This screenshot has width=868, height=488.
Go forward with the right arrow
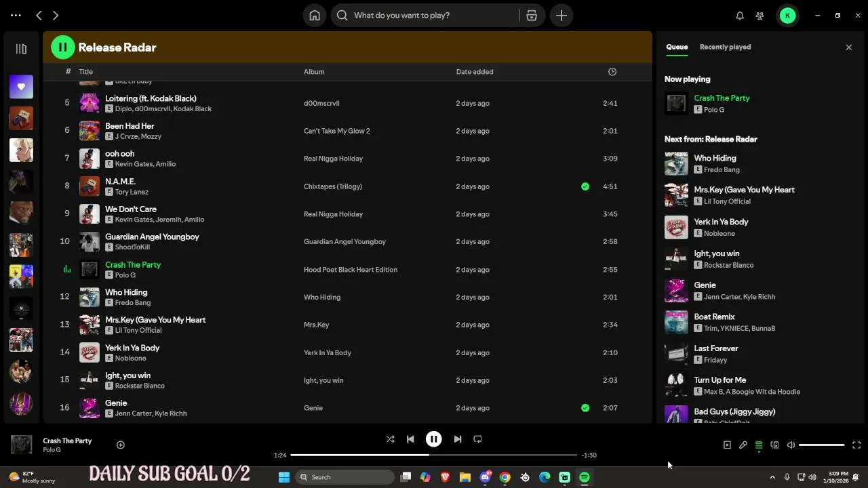(56, 15)
